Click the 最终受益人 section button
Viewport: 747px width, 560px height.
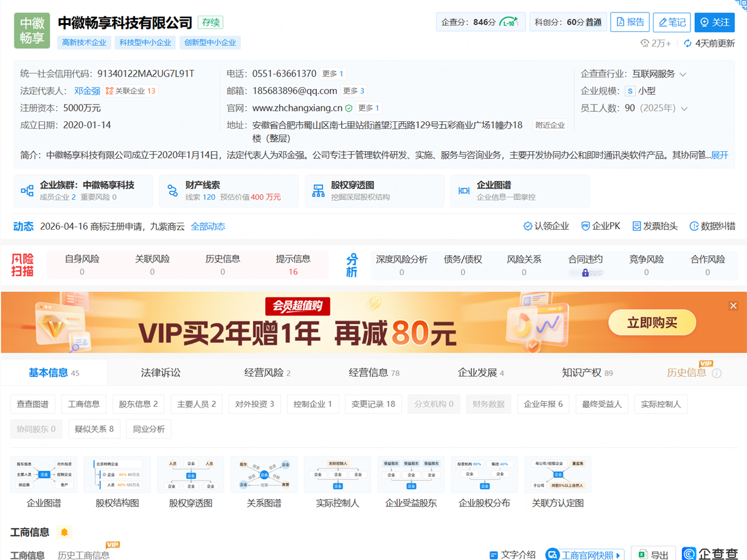(x=602, y=404)
